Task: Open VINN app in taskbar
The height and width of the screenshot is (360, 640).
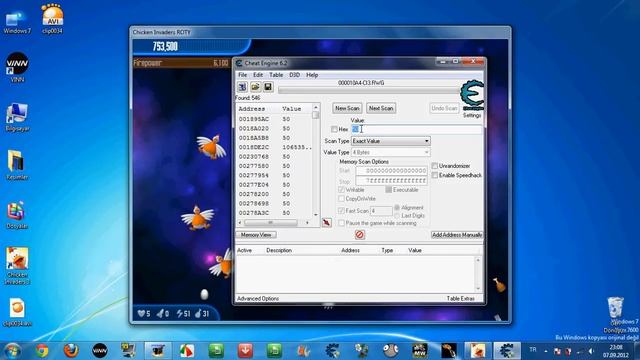Action: 100,351
